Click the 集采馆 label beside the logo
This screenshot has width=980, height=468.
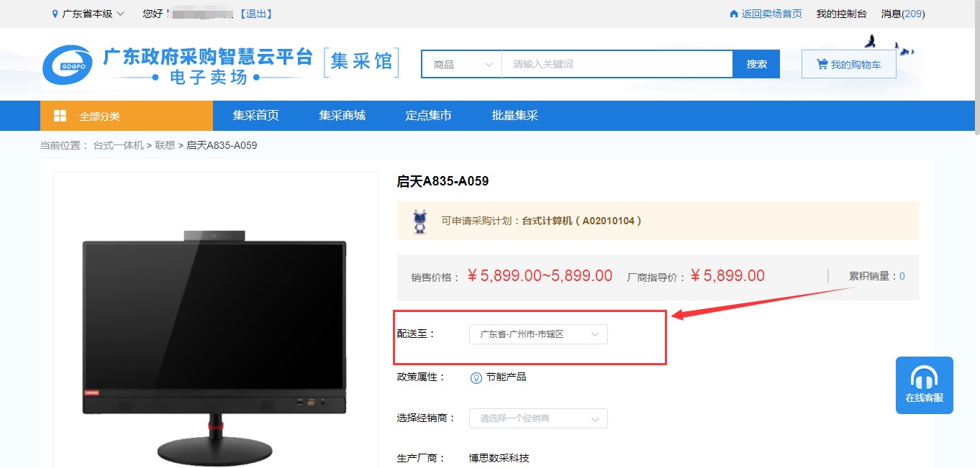361,63
